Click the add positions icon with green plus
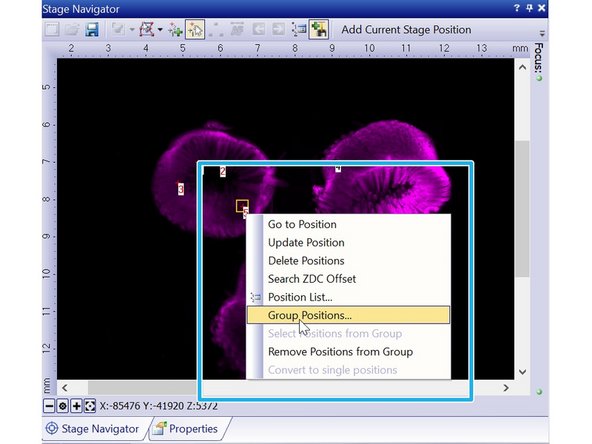 [175, 30]
